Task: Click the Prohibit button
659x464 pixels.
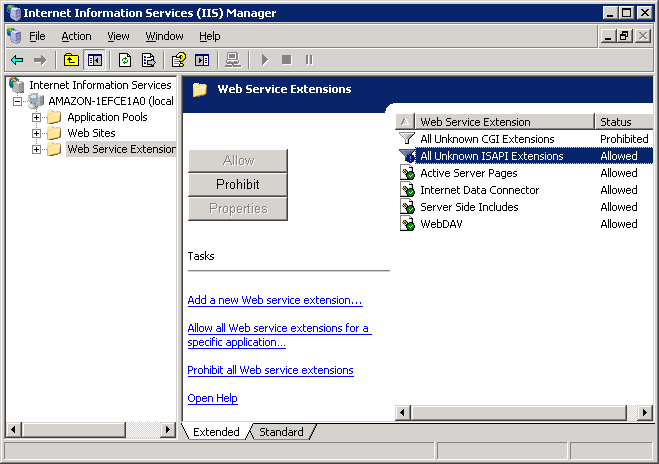Action: (238, 184)
